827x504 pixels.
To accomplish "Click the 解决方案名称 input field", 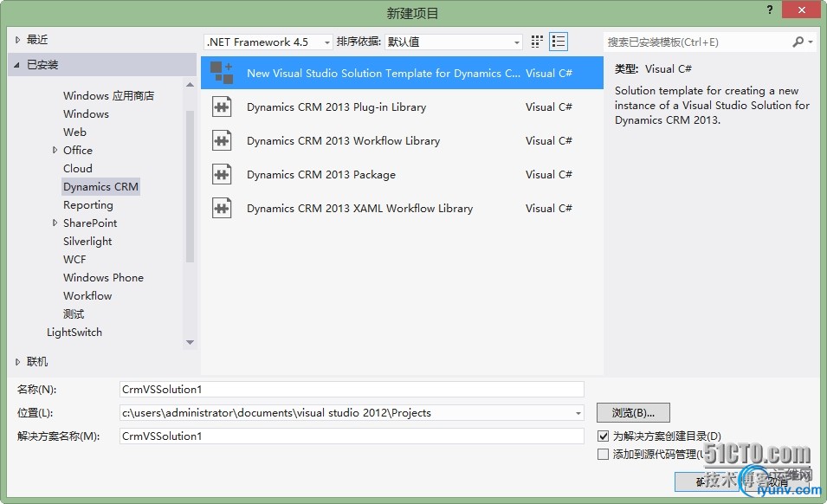I will (x=352, y=436).
